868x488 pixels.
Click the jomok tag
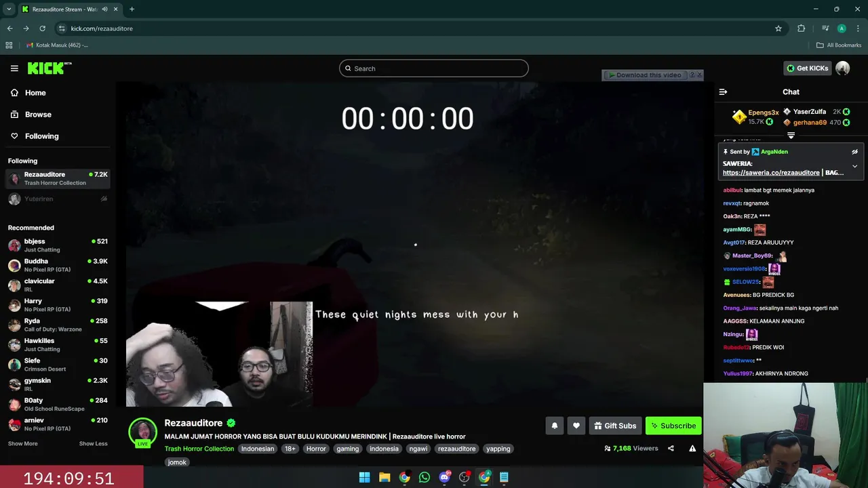[177, 462]
